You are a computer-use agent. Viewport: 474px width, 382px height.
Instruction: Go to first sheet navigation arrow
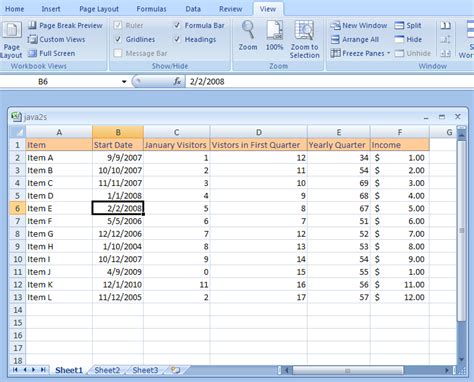[15, 370]
